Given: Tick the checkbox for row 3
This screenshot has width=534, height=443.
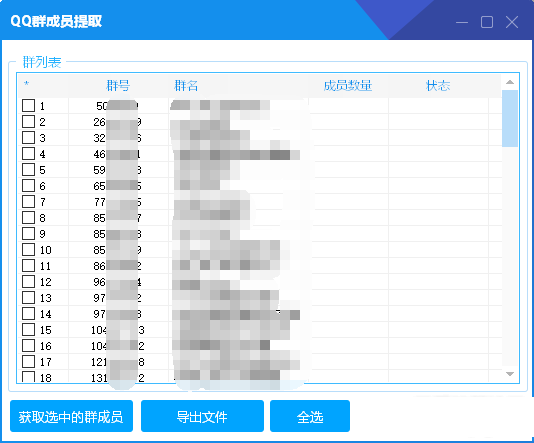Looking at the screenshot, I should click(x=28, y=138).
